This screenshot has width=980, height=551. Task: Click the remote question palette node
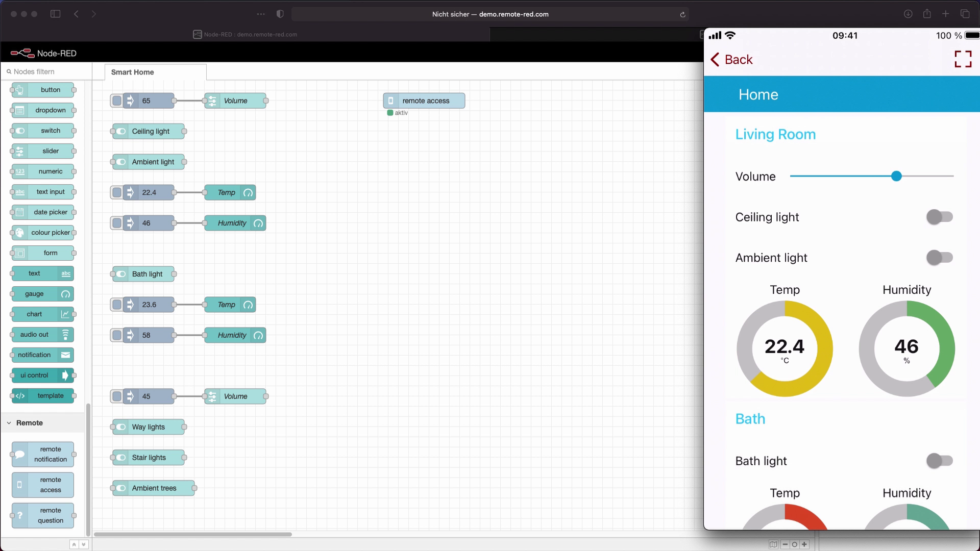43,515
